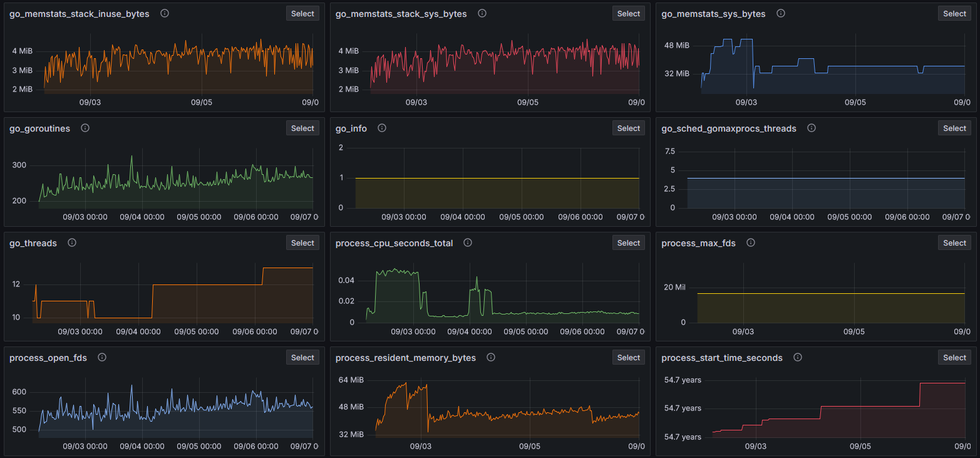Image resolution: width=980 pixels, height=458 pixels.
Task: Click info icon beside process_max_fds
Action: coord(751,242)
